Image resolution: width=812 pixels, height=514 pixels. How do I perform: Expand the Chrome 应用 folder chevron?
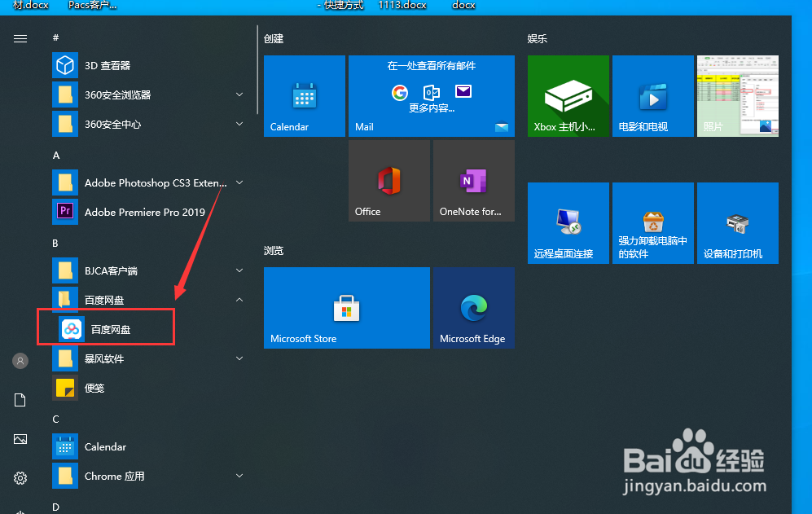point(239,476)
